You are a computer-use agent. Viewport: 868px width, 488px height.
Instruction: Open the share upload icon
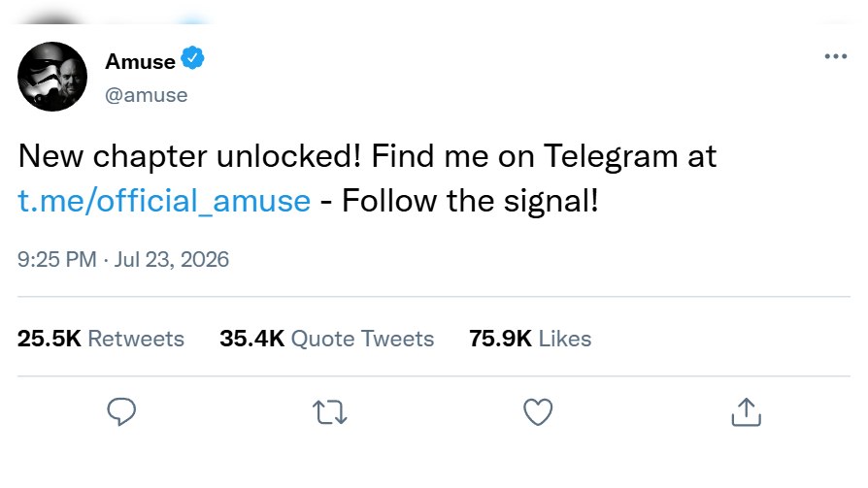tap(747, 411)
